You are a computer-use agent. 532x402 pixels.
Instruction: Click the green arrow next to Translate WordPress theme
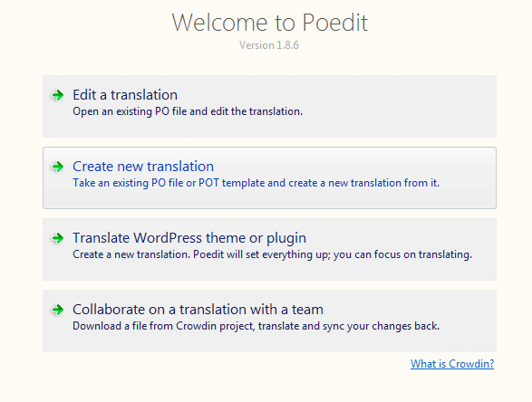click(x=57, y=238)
